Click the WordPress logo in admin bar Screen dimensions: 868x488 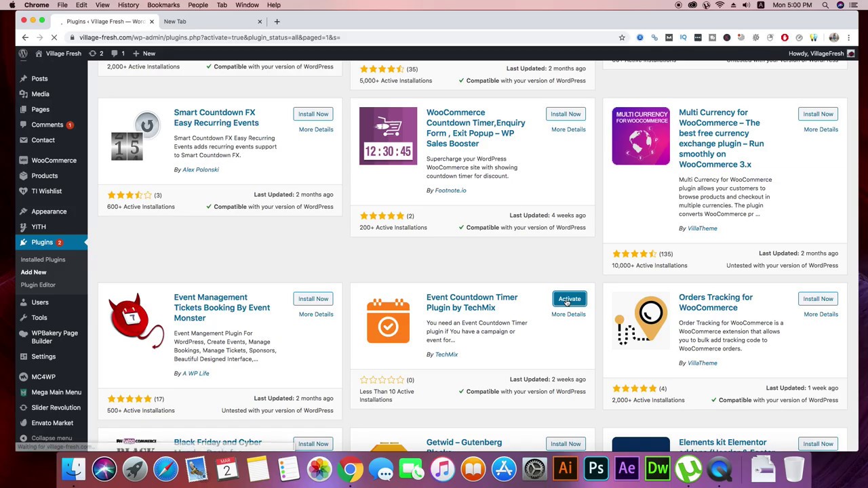tap(23, 54)
